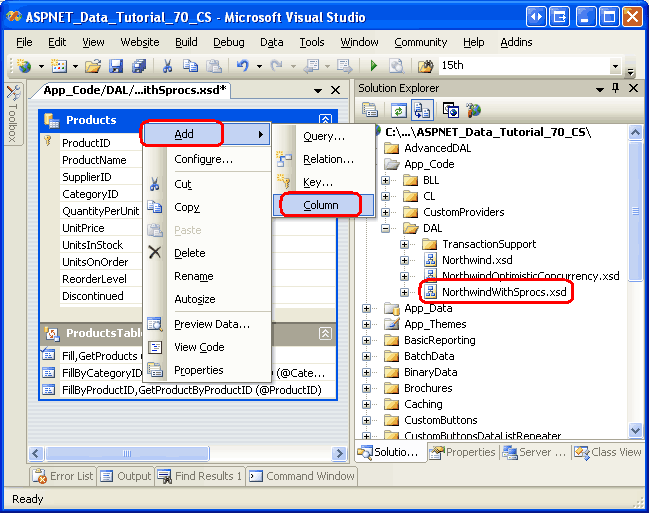Click the Properties icon in Solution Explorer toolbar
This screenshot has width=649, height=513.
coord(370,111)
